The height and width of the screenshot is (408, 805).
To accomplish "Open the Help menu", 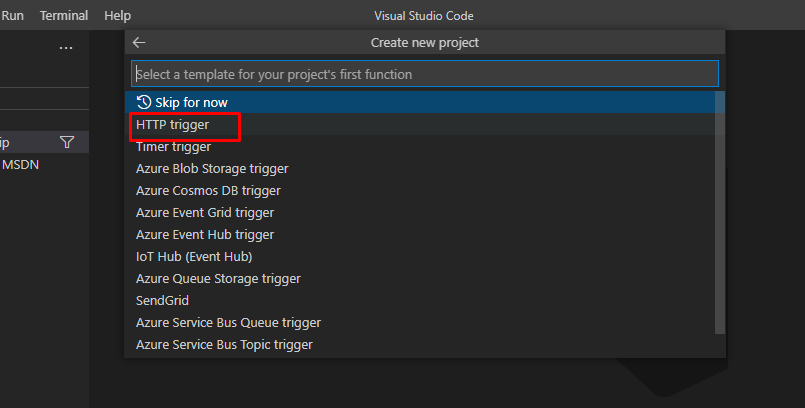I will point(118,15).
